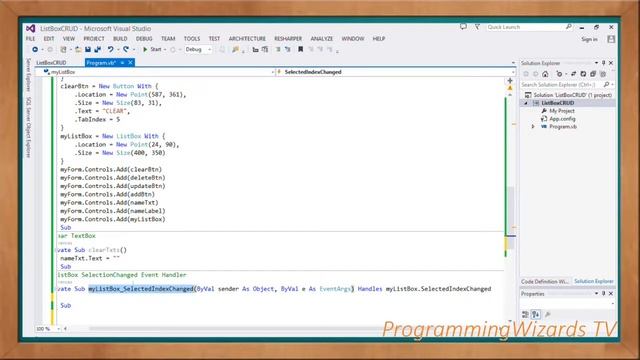Screen dimensions: 640x360
Task: Open the FILE menu
Action: 31,39
